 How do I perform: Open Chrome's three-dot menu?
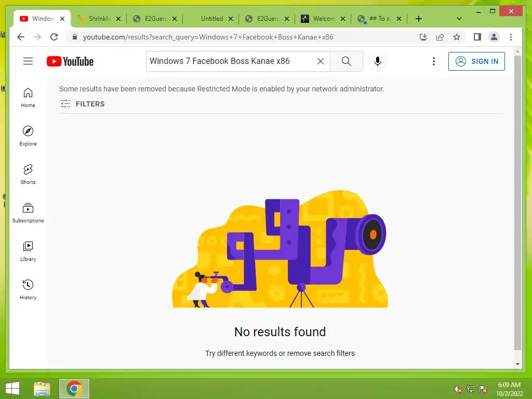[511, 37]
